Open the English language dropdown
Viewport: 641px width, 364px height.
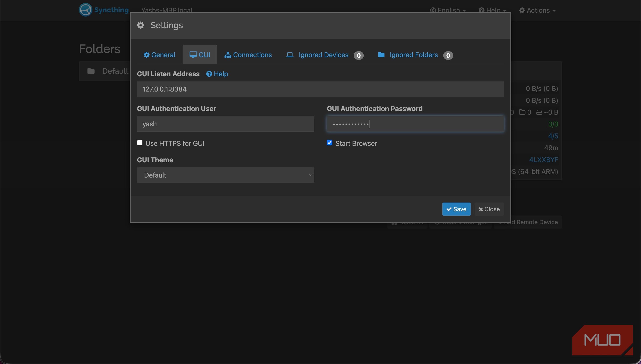448,10
